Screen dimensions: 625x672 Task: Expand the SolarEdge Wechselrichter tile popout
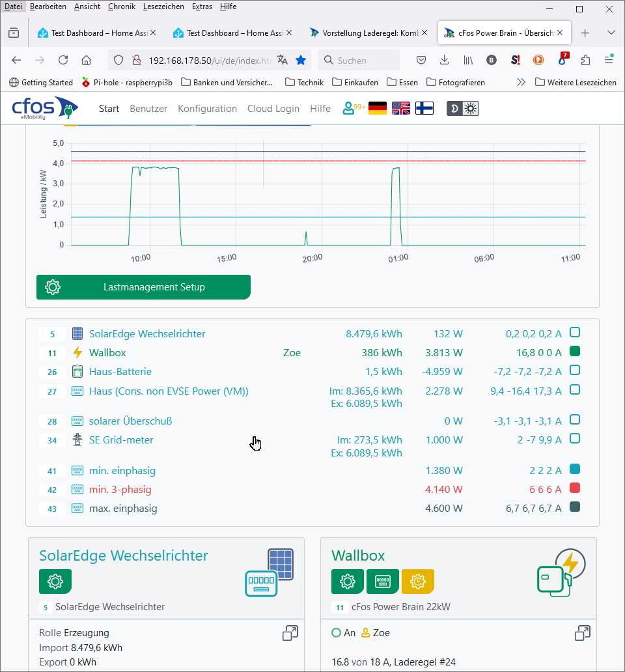[290, 633]
